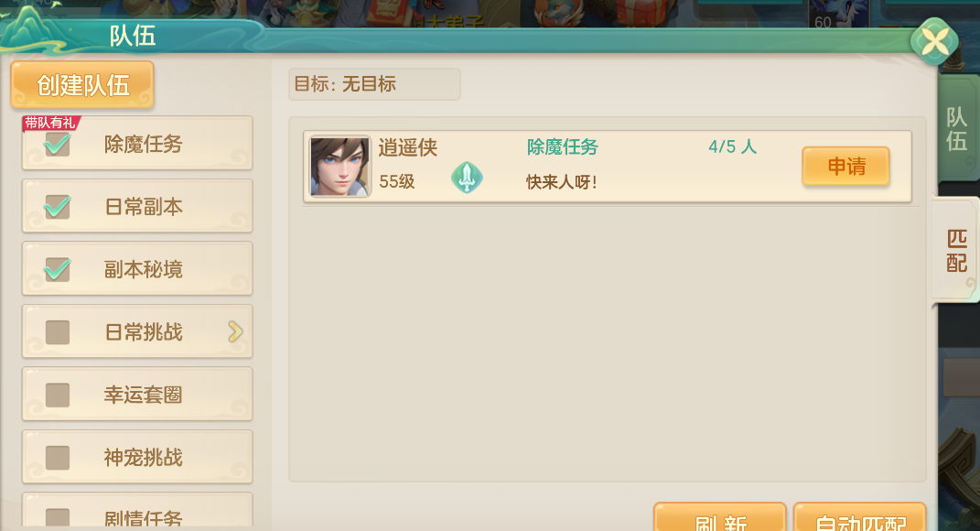Screen dimensions: 980x531
Task: Click the 刷新 button
Action: 720,518
